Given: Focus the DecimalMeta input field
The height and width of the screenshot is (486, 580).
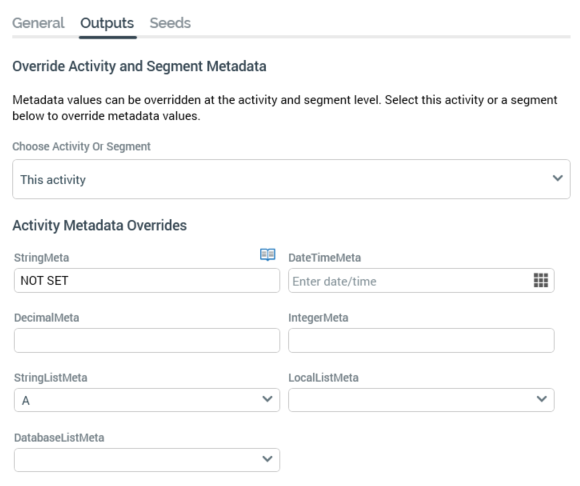Looking at the screenshot, I should (x=147, y=340).
